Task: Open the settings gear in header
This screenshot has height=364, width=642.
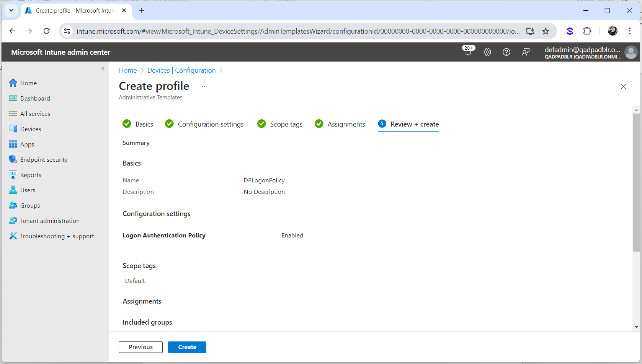Action: (x=487, y=52)
